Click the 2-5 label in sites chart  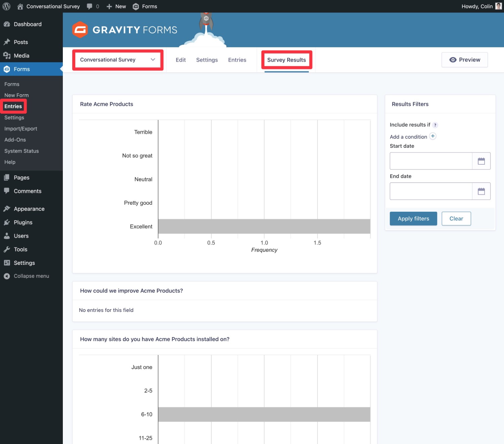148,391
